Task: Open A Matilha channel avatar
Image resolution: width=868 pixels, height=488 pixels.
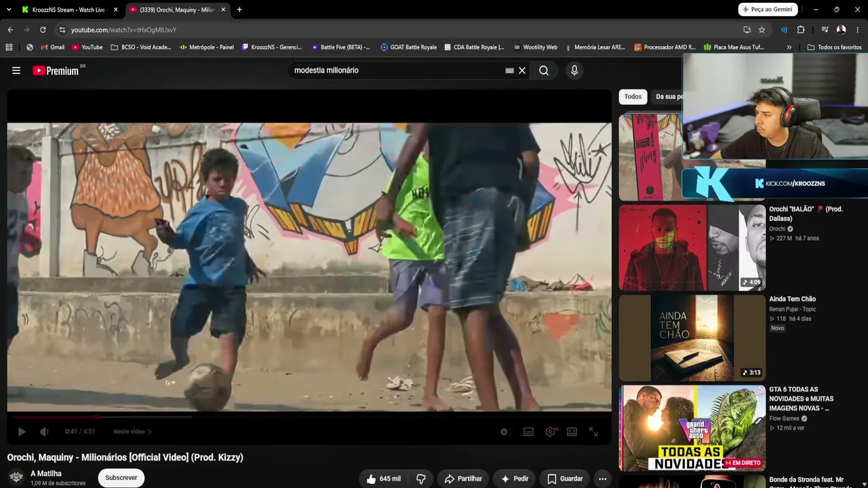Action: [x=16, y=477]
